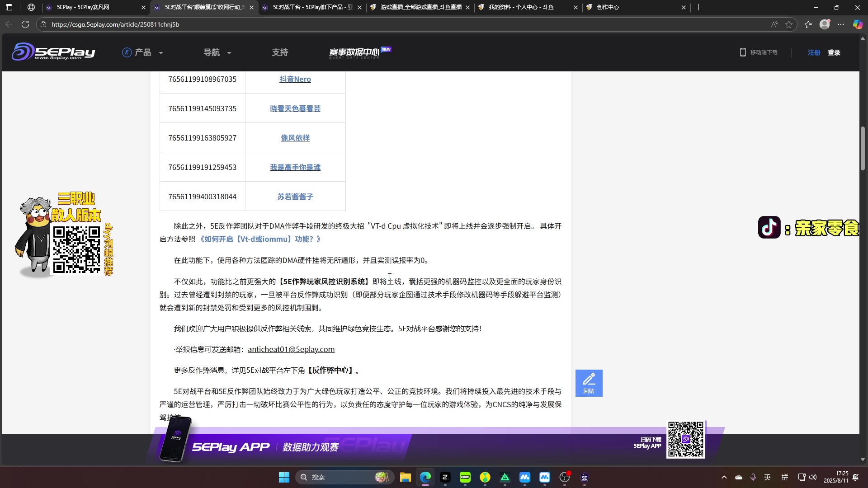This screenshot has width=868, height=488.
Task: Expand the 导航 dropdown menu
Action: point(217,52)
